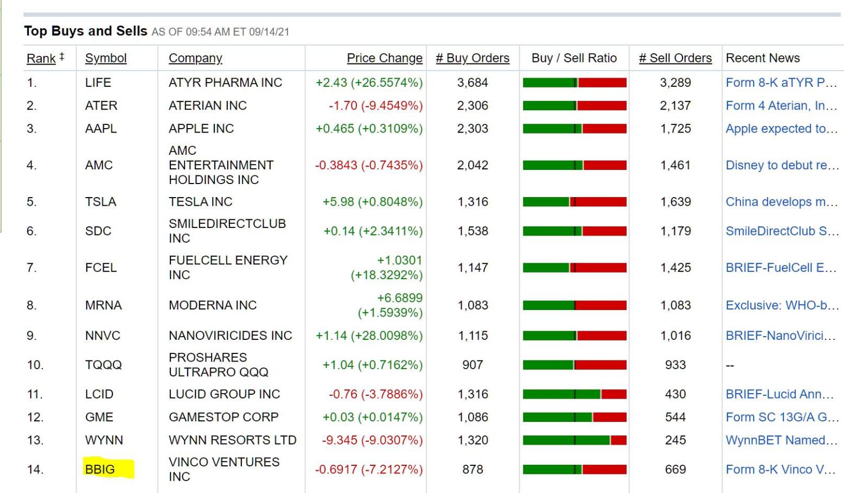The width and height of the screenshot is (868, 493).
Task: Open the Disney to debut news link
Action: [x=782, y=165]
